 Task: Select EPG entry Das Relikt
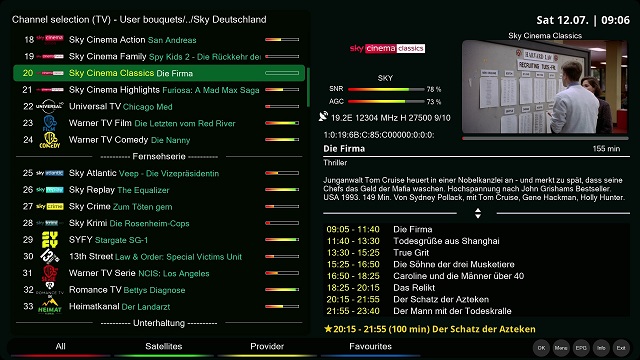point(476,288)
